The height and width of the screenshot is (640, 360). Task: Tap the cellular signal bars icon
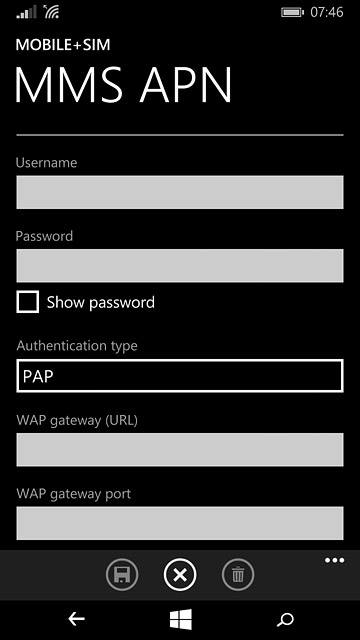tap(27, 13)
